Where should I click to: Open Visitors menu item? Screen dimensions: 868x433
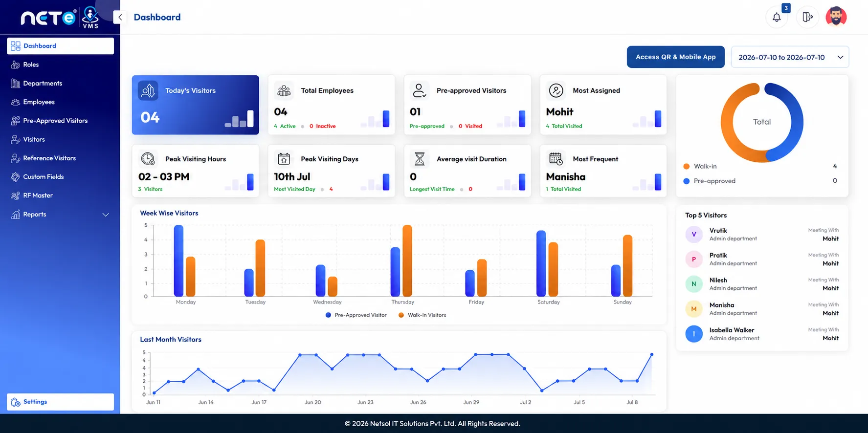point(34,140)
